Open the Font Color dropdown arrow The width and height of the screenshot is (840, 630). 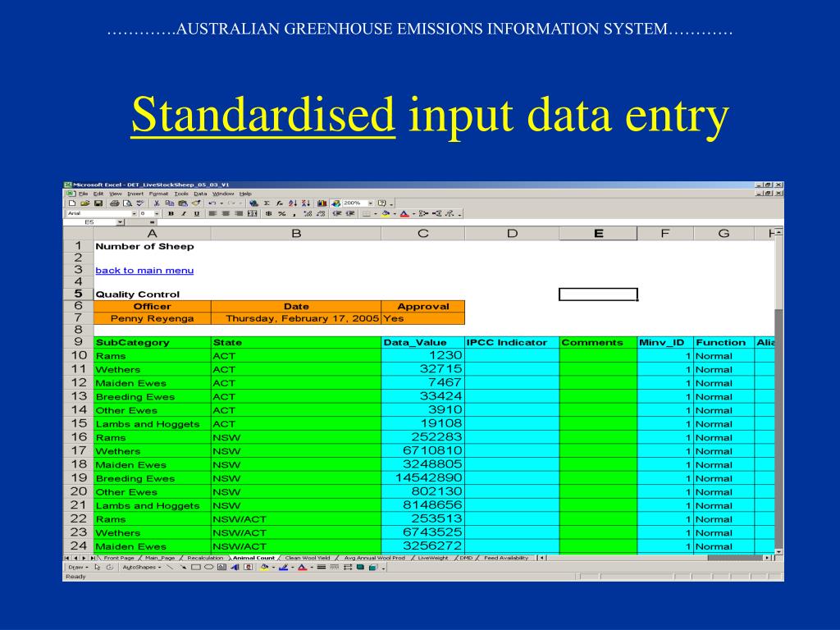coord(413,214)
